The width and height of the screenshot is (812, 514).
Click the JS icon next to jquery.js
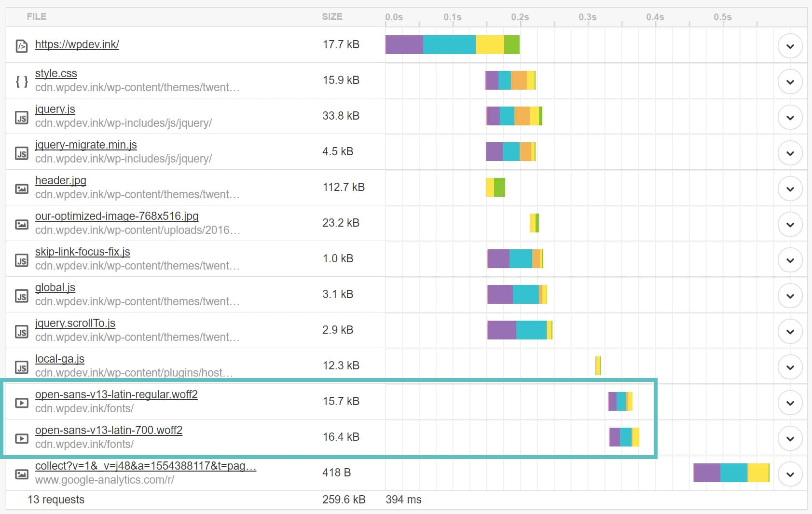pyautogui.click(x=22, y=117)
